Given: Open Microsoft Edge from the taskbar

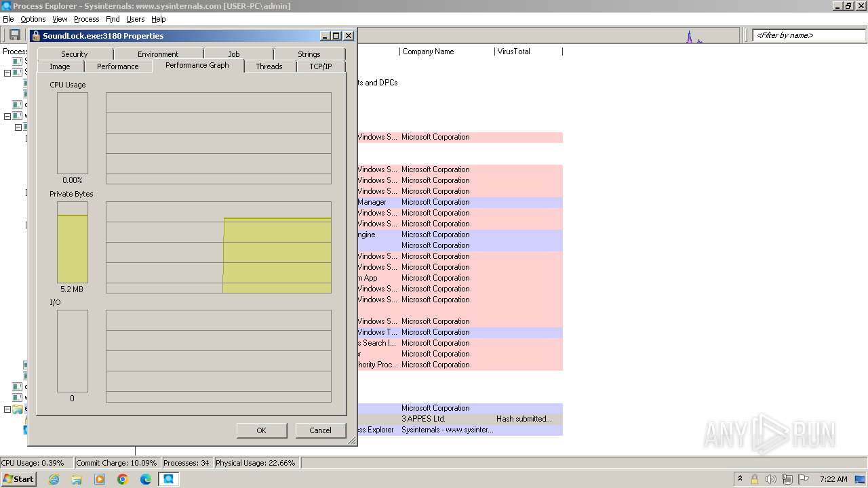Looking at the screenshot, I should (x=146, y=479).
